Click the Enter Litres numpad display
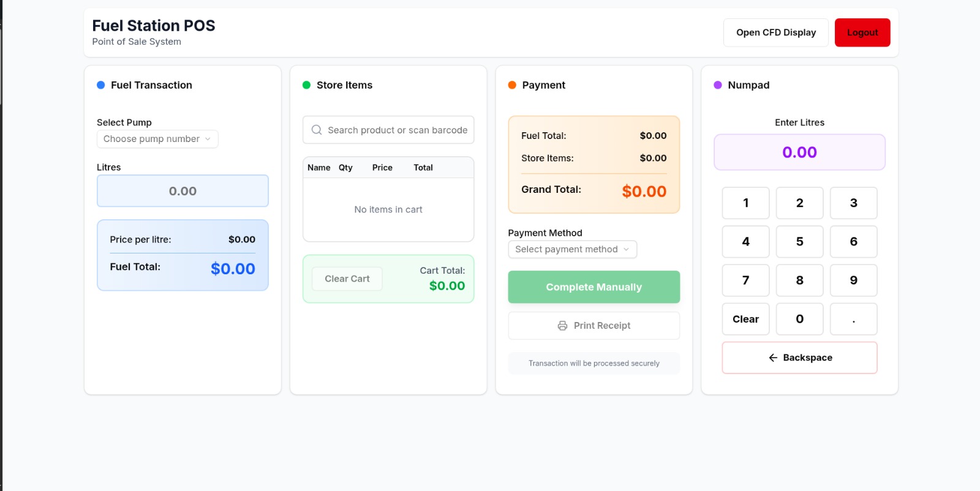Image resolution: width=980 pixels, height=491 pixels. pos(799,152)
